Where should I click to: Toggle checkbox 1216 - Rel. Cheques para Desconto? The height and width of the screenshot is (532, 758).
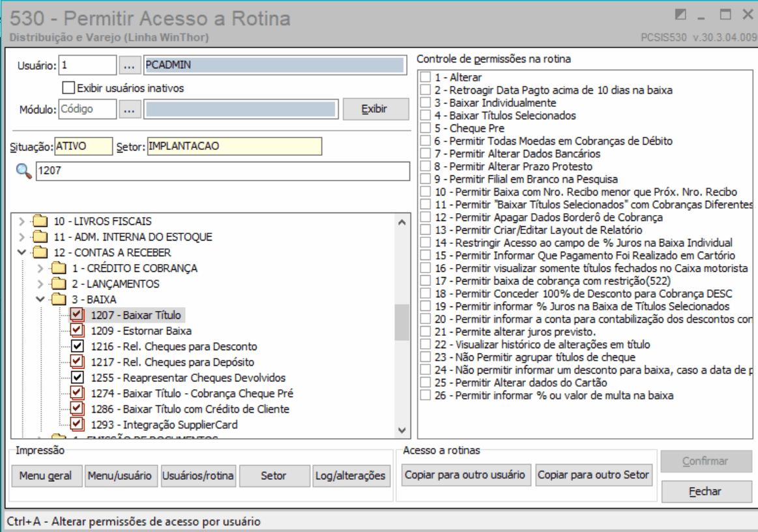pyautogui.click(x=77, y=346)
